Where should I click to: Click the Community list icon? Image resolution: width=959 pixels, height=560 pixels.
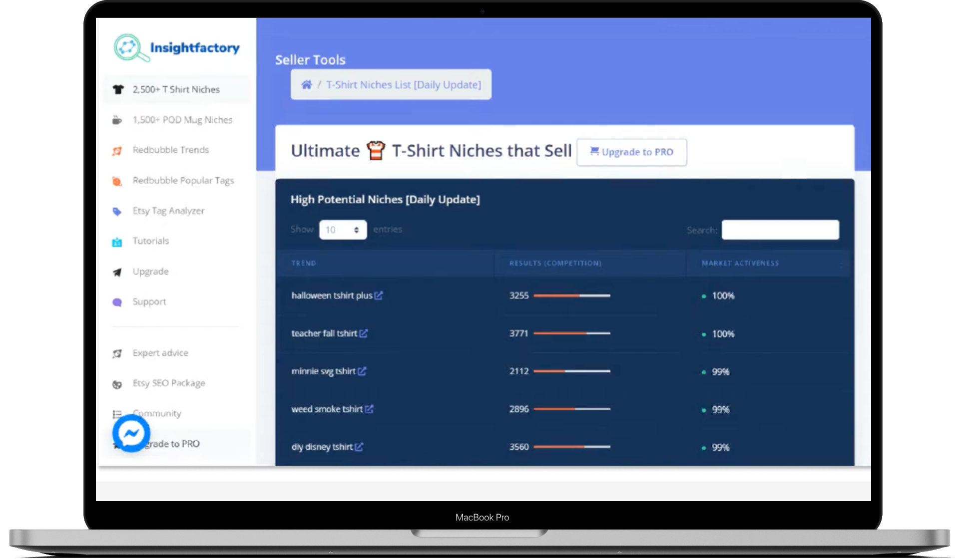117,414
